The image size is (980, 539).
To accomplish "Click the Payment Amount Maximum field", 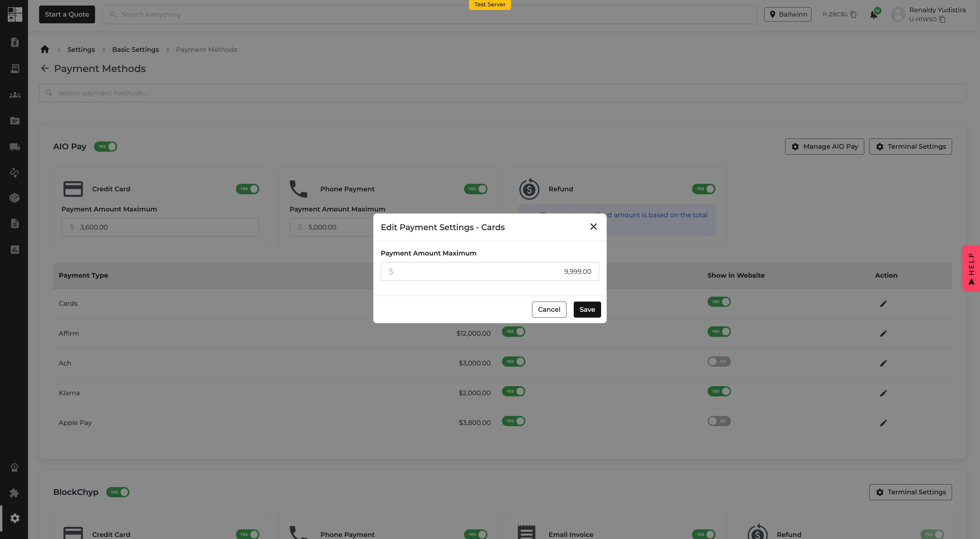I will pos(490,272).
